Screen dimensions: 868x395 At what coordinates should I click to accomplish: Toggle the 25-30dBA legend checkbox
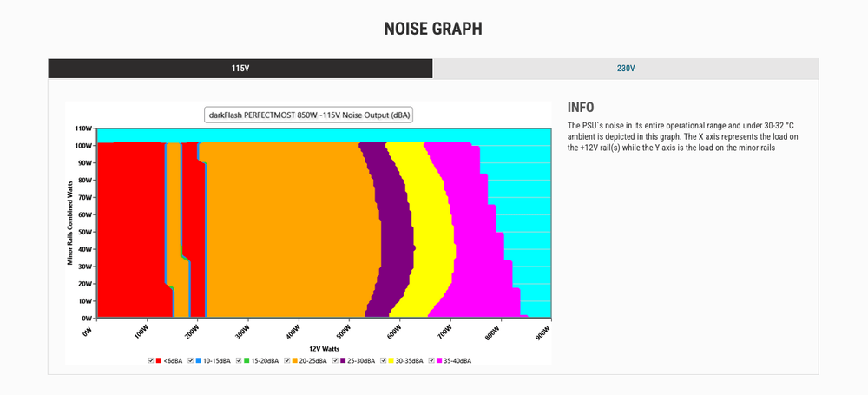334,359
